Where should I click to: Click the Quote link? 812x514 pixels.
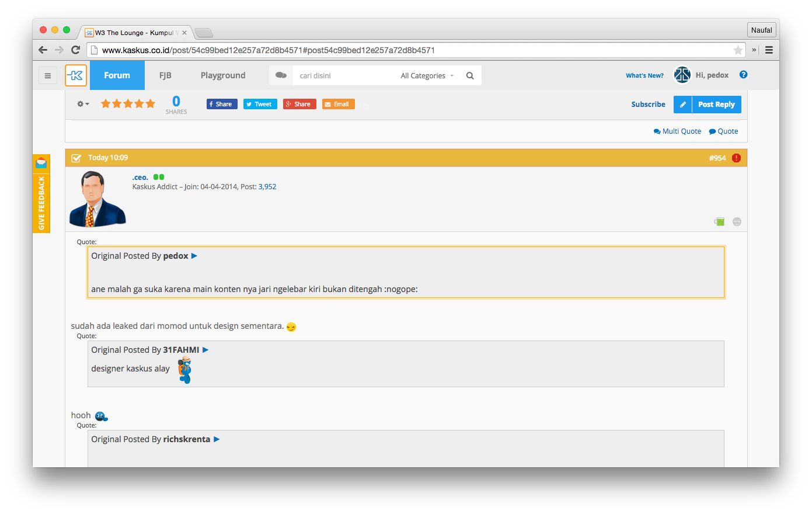point(723,131)
